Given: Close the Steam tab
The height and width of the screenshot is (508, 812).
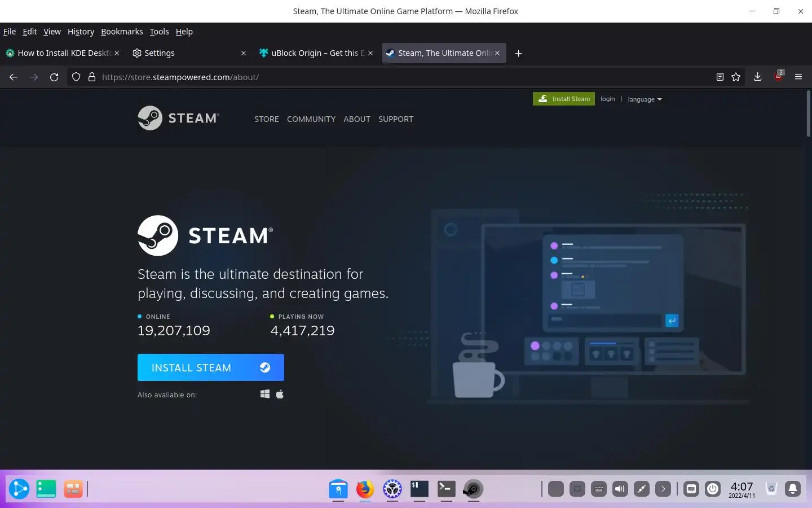Looking at the screenshot, I should [497, 53].
